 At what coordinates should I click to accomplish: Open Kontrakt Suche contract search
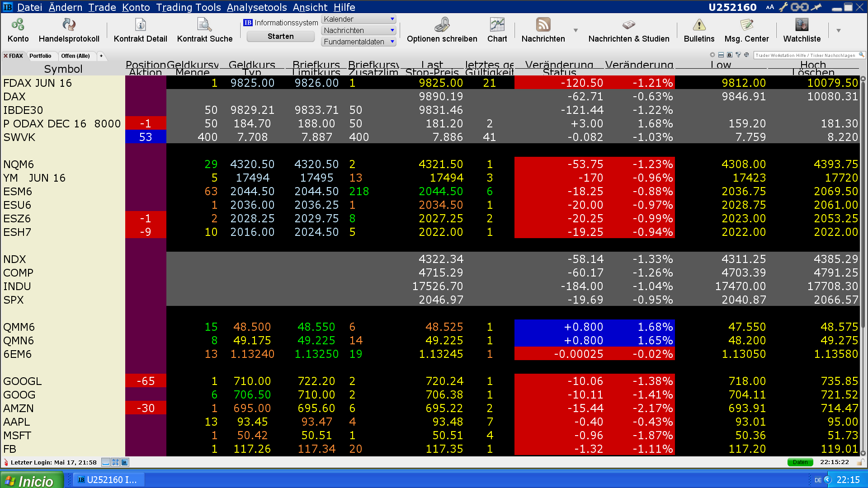click(x=204, y=25)
